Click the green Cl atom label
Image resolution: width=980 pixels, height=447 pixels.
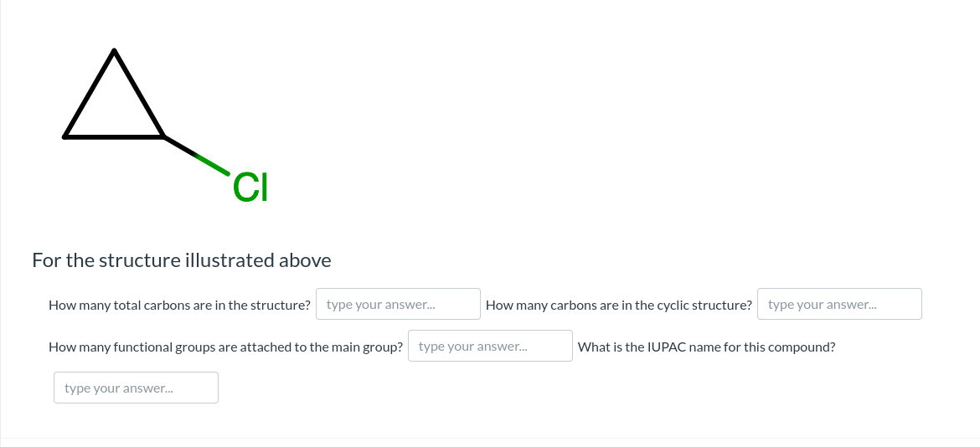250,188
